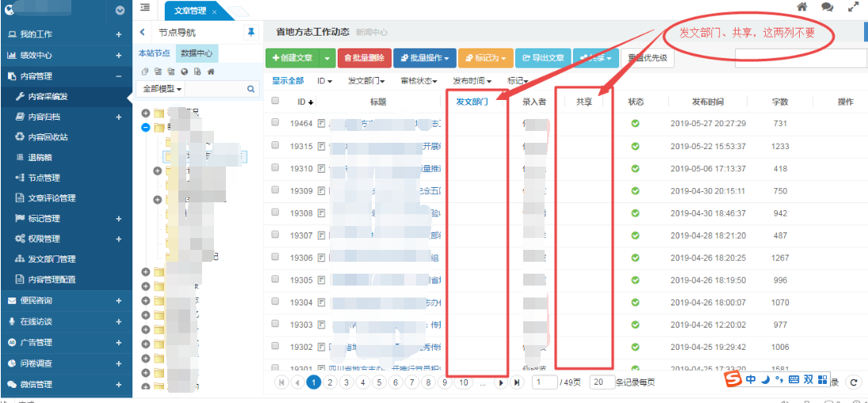
Task: Click the search magnifier in node panel
Action: point(251,90)
